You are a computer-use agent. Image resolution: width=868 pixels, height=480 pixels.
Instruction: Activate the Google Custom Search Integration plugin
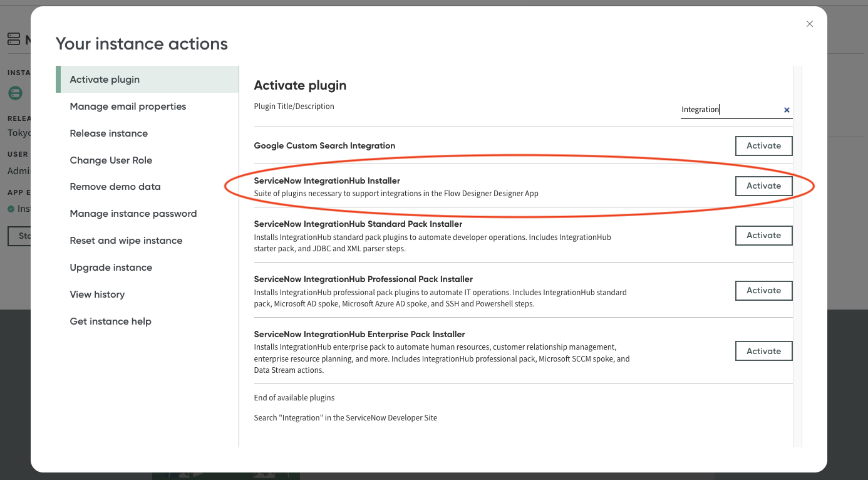[763, 145]
